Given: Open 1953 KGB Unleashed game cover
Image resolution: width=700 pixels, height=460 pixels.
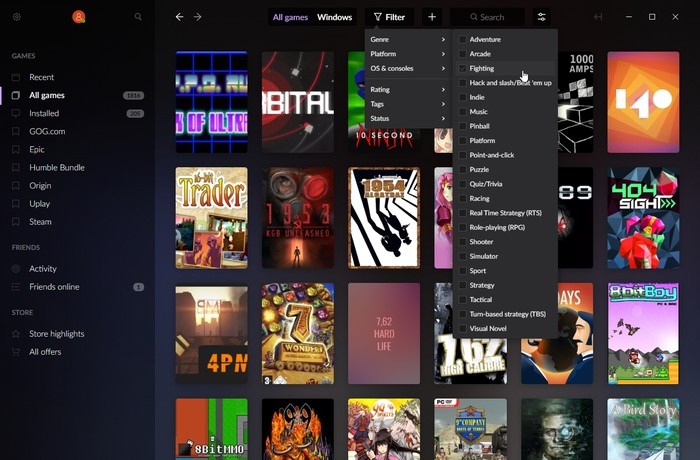Looking at the screenshot, I should coord(298,218).
